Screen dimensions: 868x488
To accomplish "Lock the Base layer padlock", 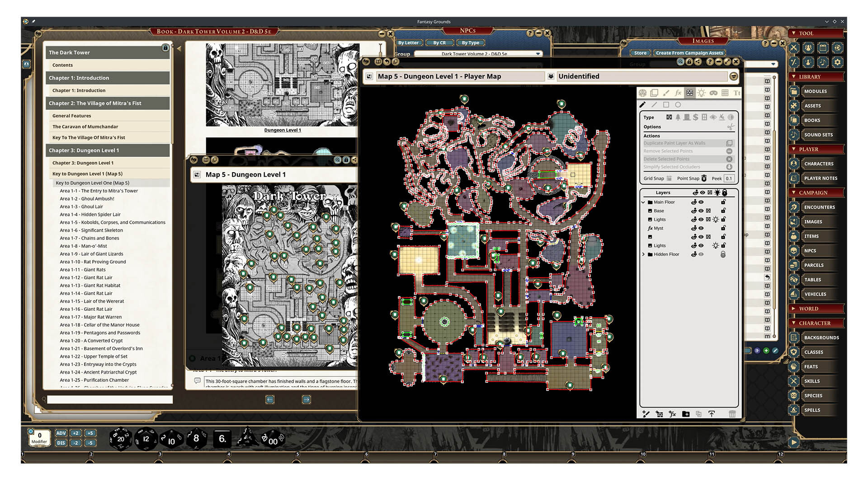I will 723,211.
